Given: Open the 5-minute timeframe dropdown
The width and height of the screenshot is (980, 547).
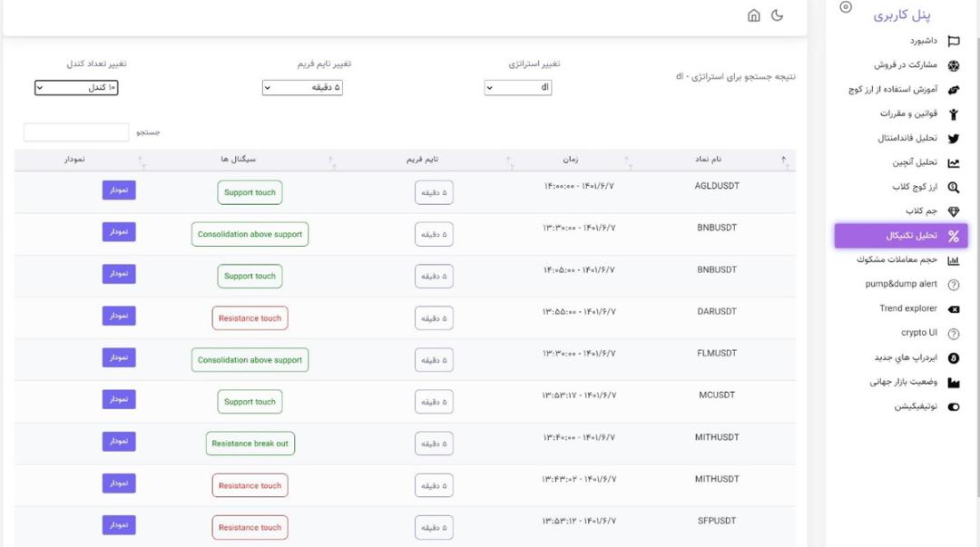Looking at the screenshot, I should point(302,87).
